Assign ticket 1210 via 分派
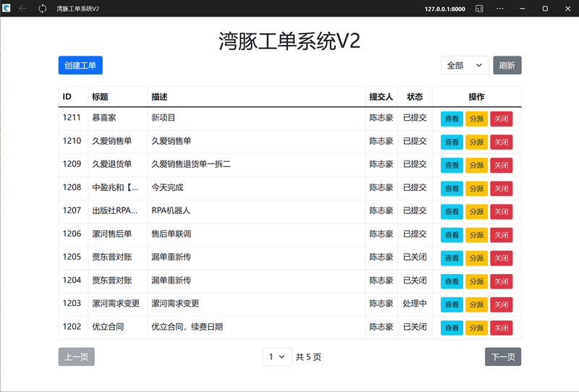The height and width of the screenshot is (392, 579). tap(476, 142)
